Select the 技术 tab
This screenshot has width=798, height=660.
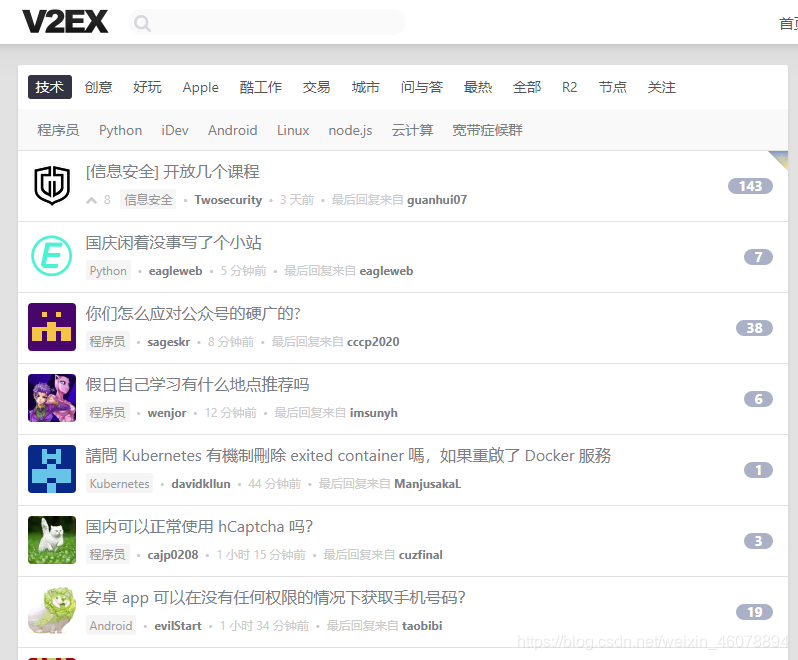(49, 87)
